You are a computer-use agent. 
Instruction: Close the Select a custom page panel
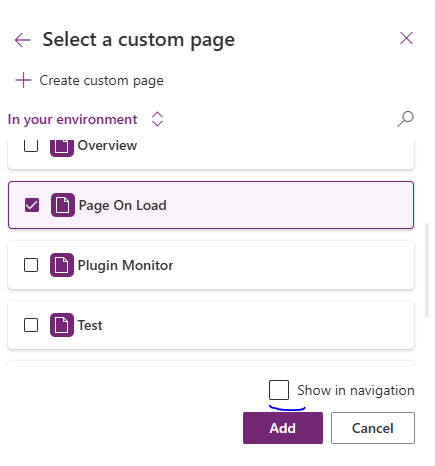406,38
